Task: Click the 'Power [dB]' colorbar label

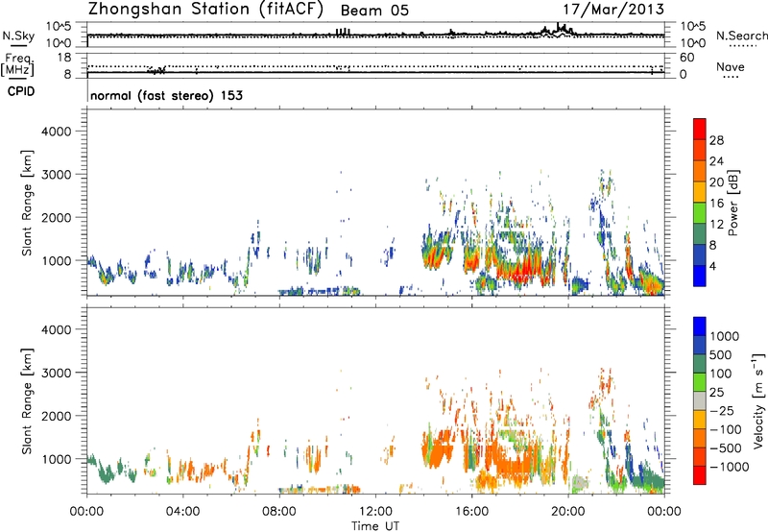Action: coord(733,203)
